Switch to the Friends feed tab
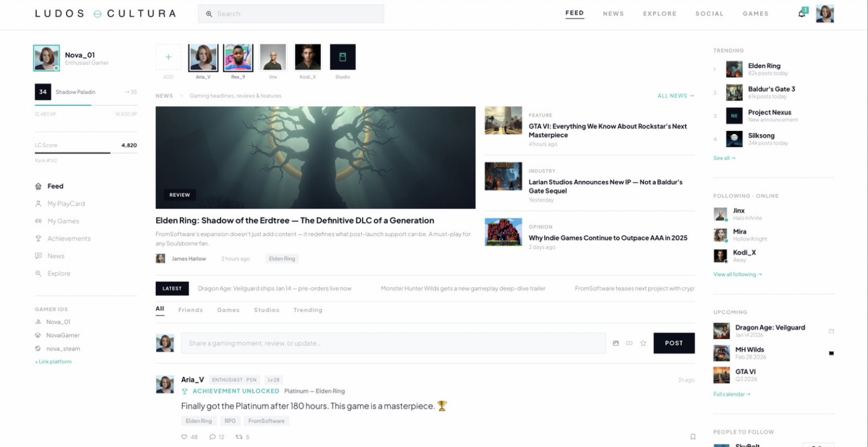This screenshot has height=447, width=868. tap(190, 310)
